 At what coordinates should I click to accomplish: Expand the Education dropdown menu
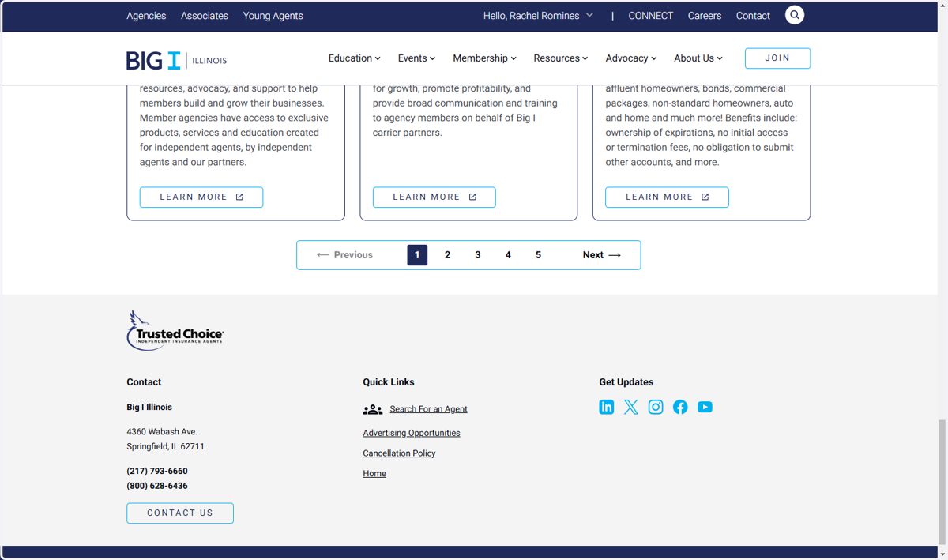click(354, 58)
